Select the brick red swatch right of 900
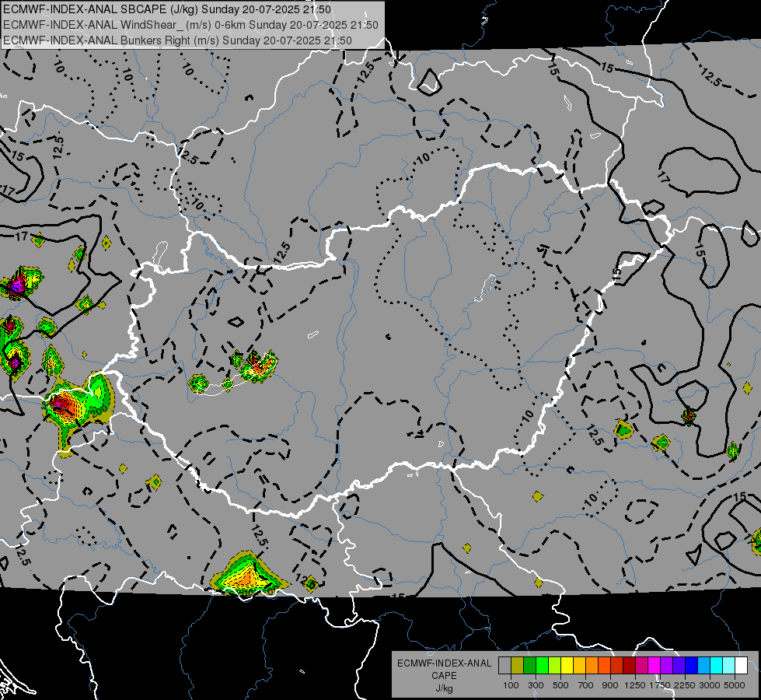Image resolution: width=761 pixels, height=700 pixels. pos(617,665)
